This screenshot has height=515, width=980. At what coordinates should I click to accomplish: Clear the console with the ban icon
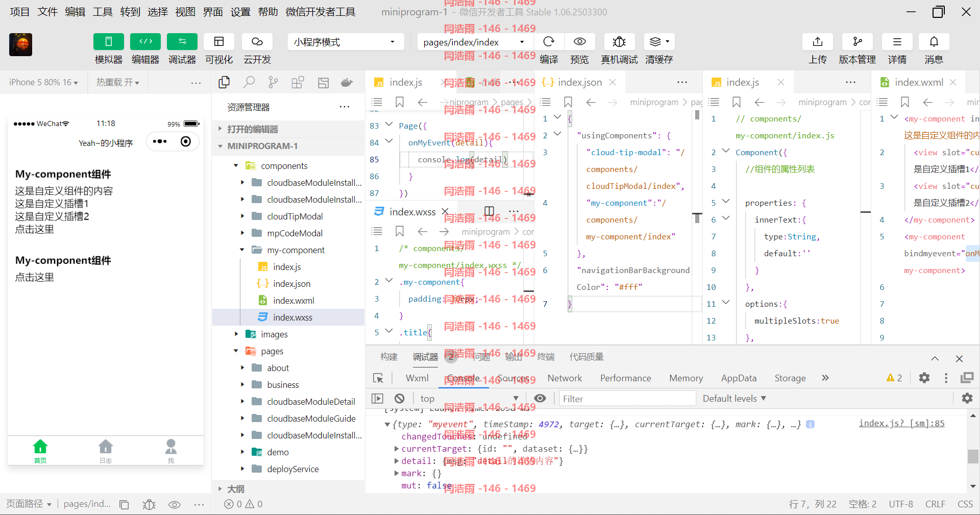coord(400,398)
